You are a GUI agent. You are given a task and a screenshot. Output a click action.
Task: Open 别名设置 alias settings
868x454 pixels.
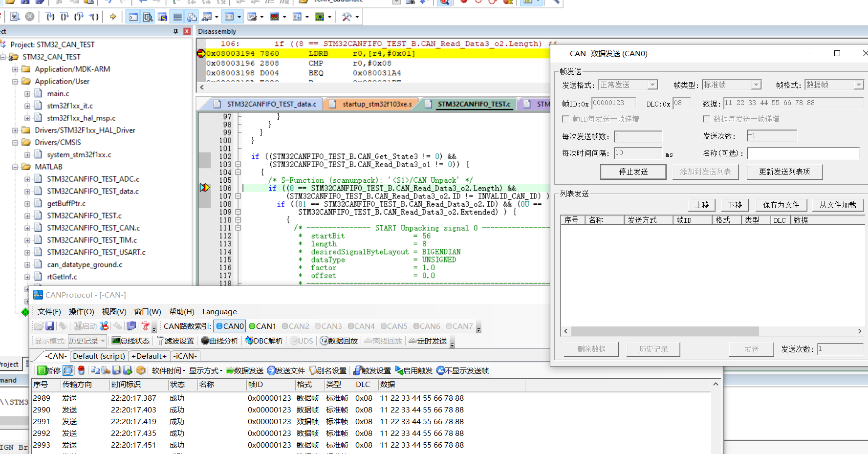coord(328,370)
